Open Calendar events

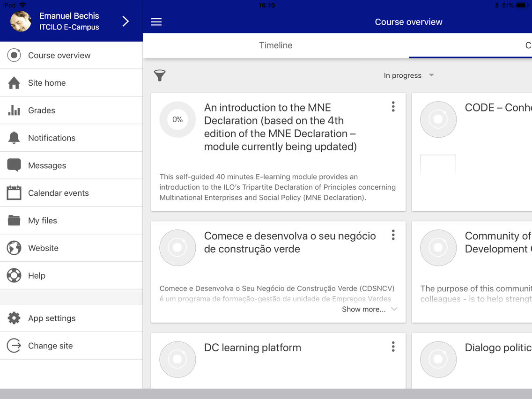58,192
